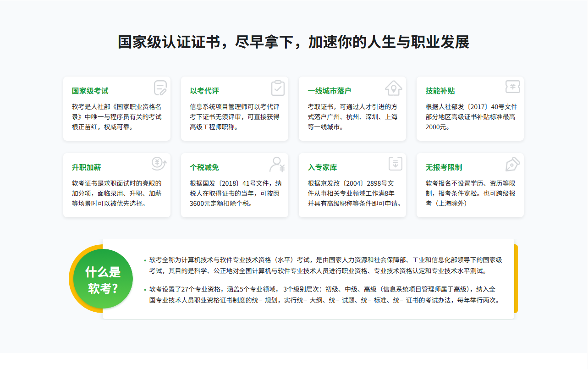588x369 pixels.
Task: Click the pen nib icon in 无报考限制 card
Action: point(512,164)
